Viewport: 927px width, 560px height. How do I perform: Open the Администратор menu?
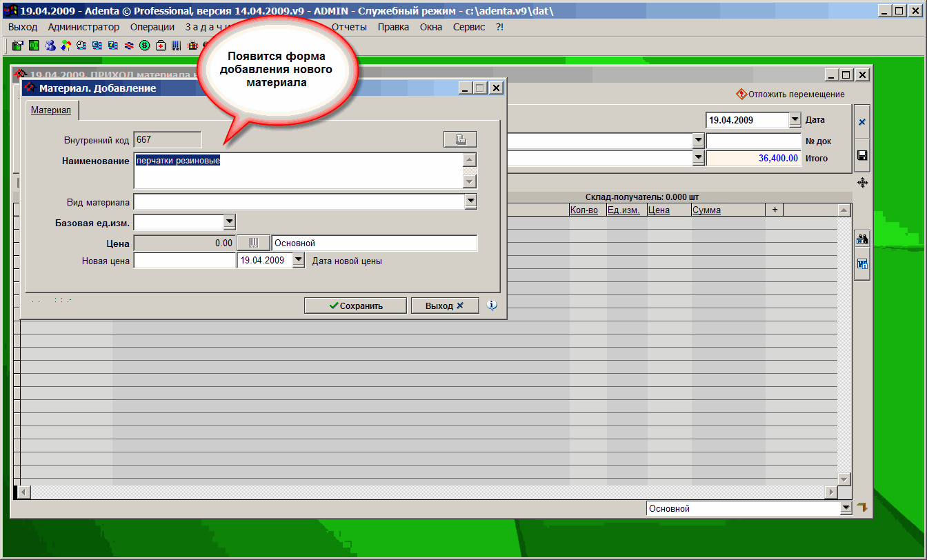[83, 27]
